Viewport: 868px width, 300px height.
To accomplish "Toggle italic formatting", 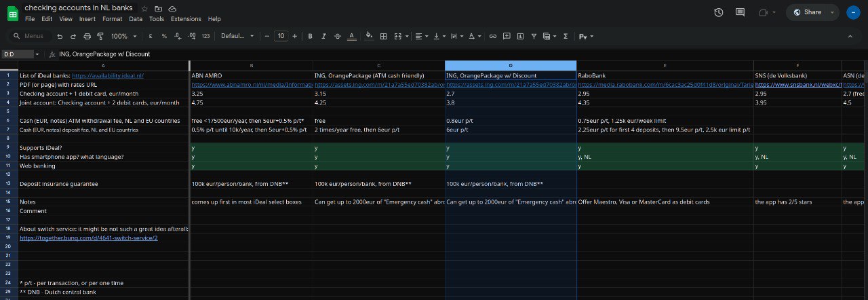I will coord(323,36).
